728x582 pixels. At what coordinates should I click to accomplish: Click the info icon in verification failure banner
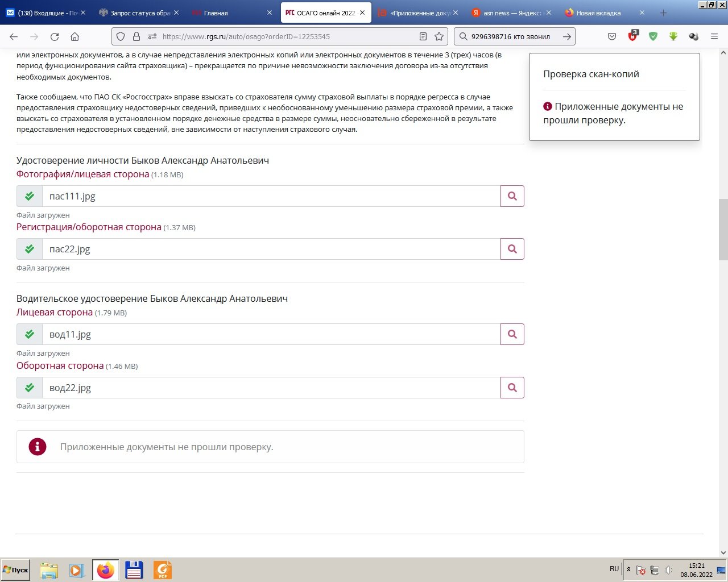[x=38, y=447]
